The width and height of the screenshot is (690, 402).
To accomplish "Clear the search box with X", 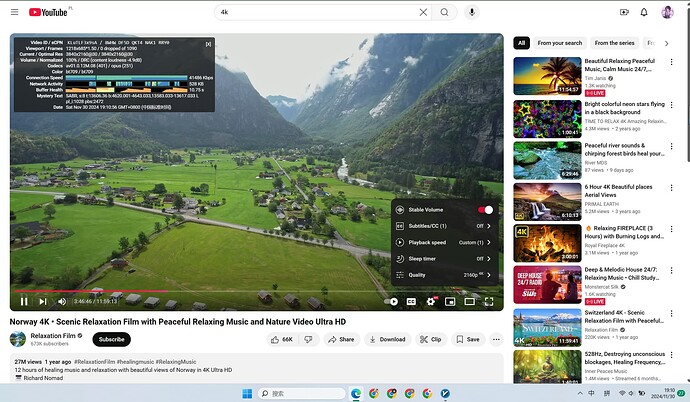I will click(423, 12).
